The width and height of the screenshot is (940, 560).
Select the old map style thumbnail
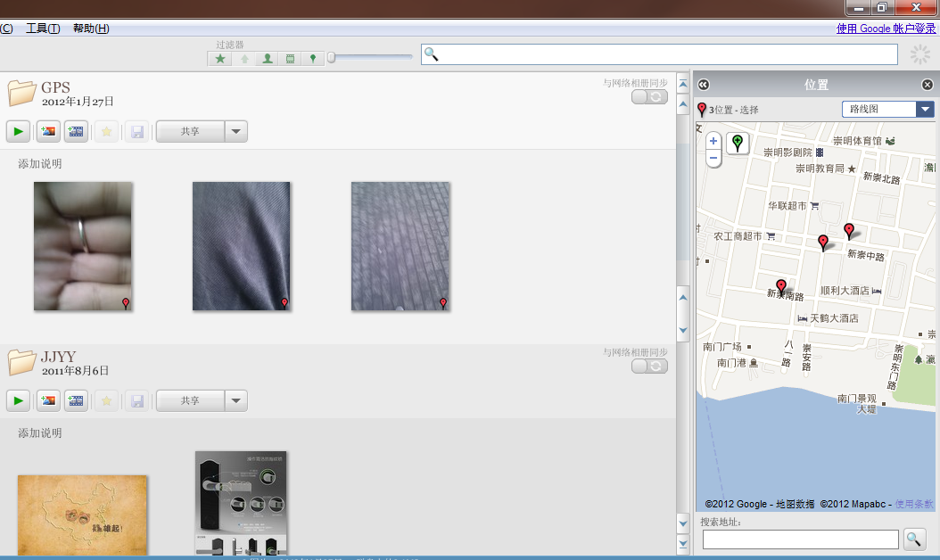[82, 515]
